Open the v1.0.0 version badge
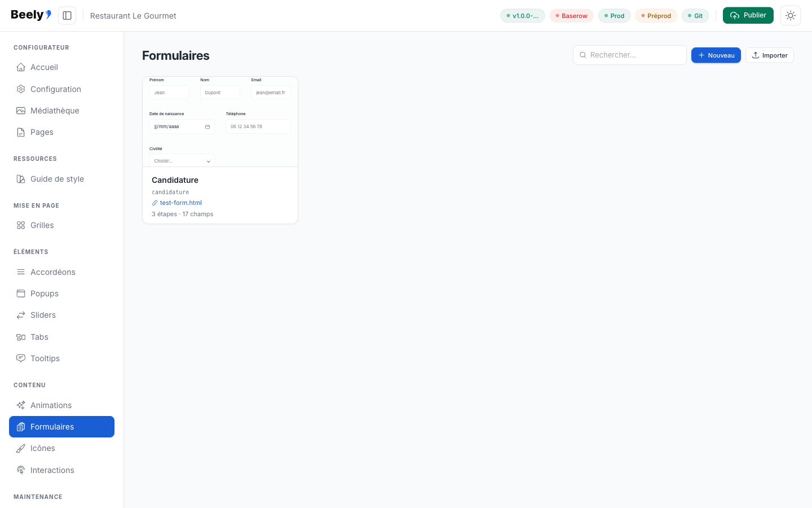The image size is (812, 508). pyautogui.click(x=523, y=16)
